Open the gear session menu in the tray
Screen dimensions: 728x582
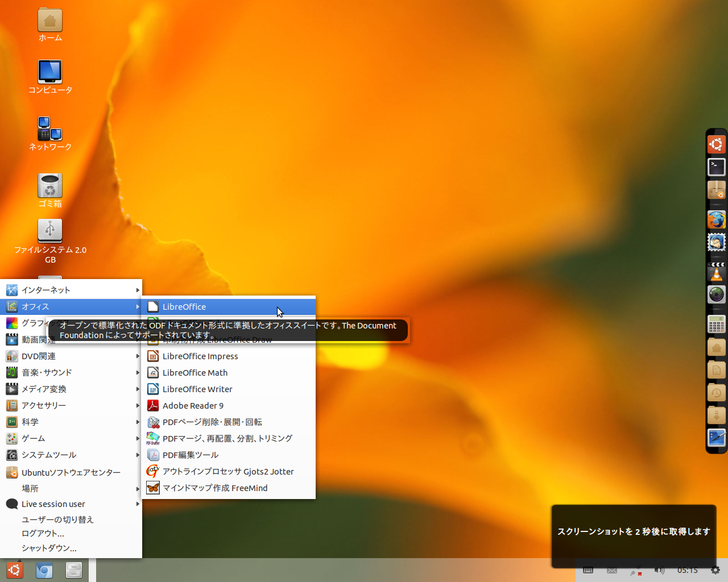pyautogui.click(x=715, y=570)
